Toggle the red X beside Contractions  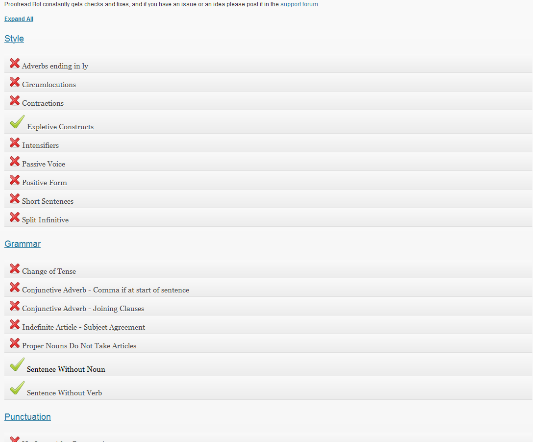click(x=15, y=101)
